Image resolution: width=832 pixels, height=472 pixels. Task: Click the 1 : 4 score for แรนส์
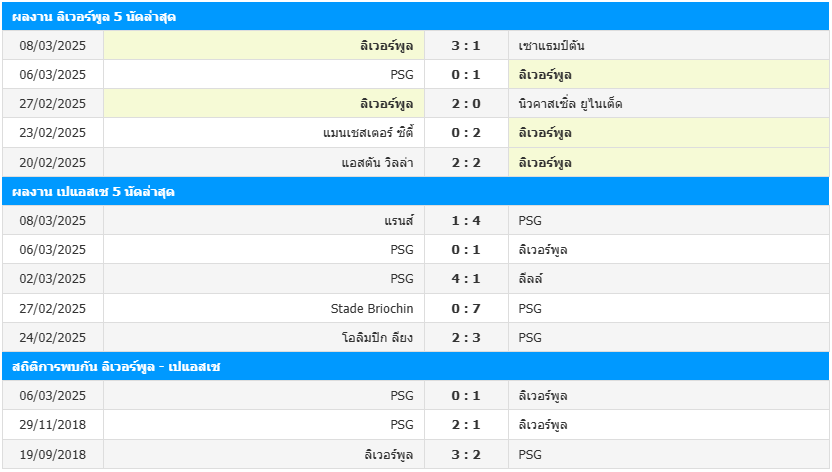(466, 221)
